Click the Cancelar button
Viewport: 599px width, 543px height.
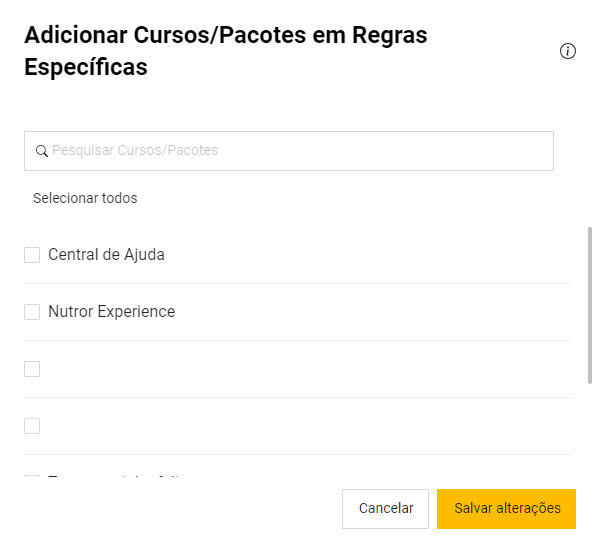(385, 509)
